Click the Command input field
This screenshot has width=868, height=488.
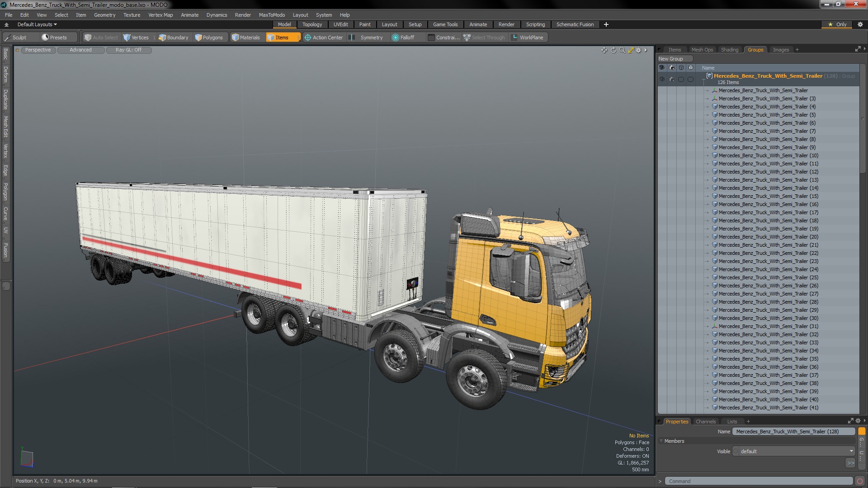(x=759, y=481)
